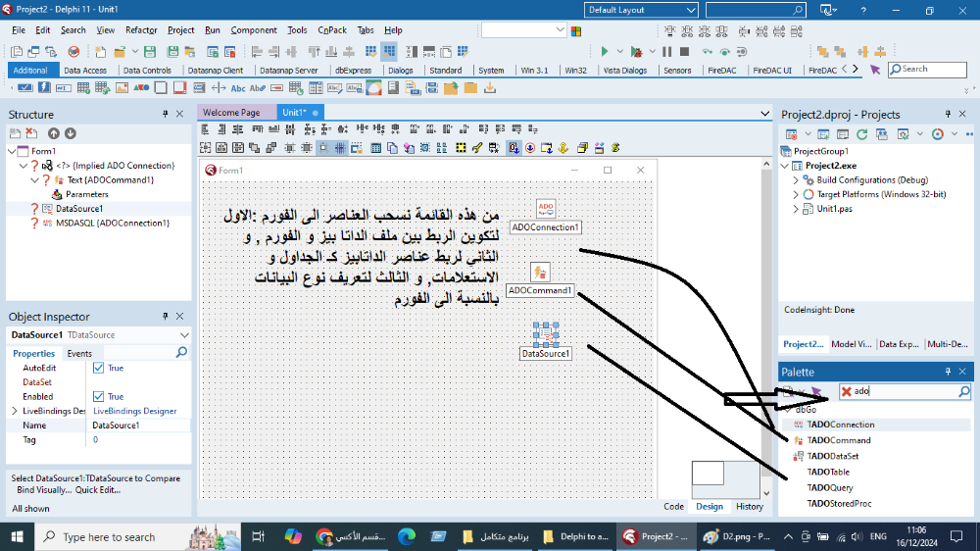
Task: Expand the Unit1.pas node
Action: click(796, 209)
